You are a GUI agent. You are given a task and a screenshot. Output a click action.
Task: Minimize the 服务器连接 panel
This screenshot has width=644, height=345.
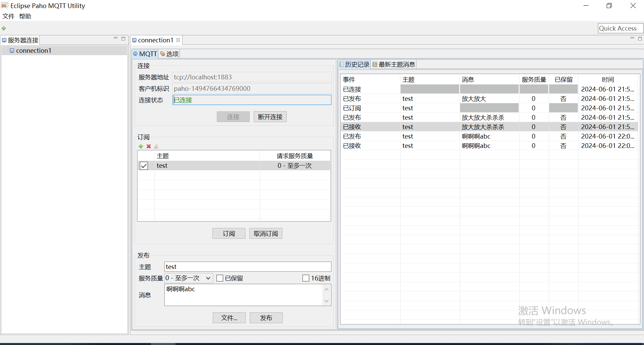[x=116, y=38]
